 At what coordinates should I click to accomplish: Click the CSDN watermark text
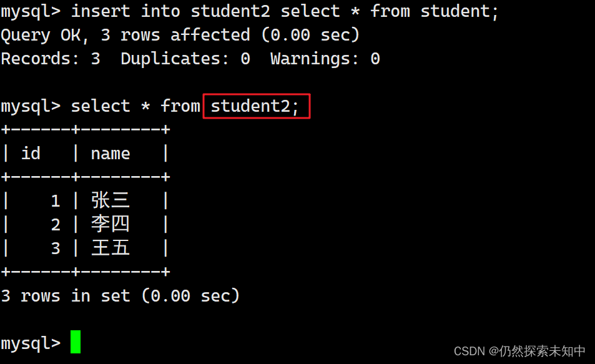point(519,351)
